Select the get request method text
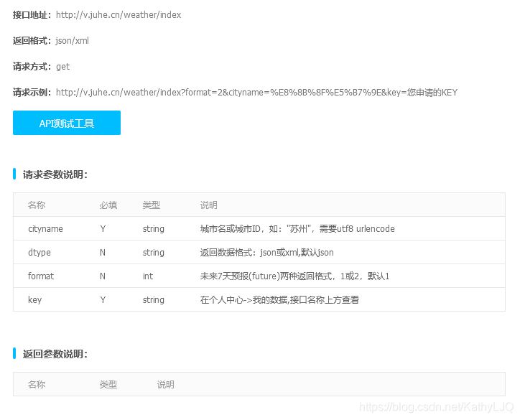Viewport: 520px width, 420px height. 62,67
